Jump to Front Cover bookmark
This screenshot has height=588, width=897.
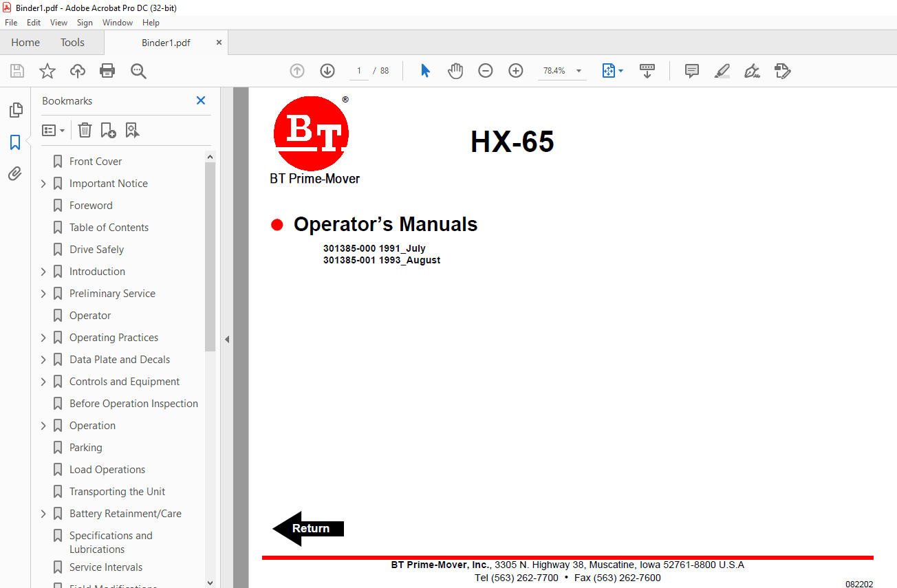coord(96,162)
